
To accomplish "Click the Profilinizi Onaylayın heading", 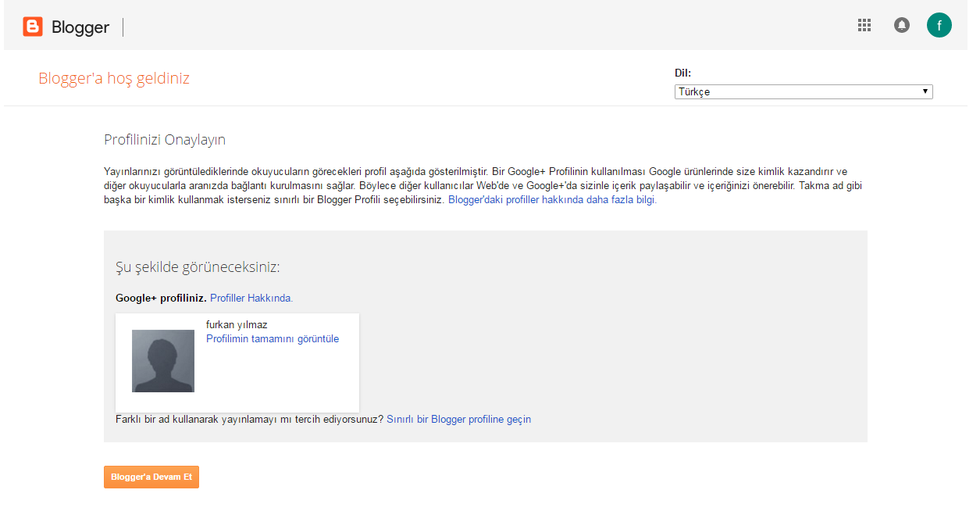I will (165, 140).
